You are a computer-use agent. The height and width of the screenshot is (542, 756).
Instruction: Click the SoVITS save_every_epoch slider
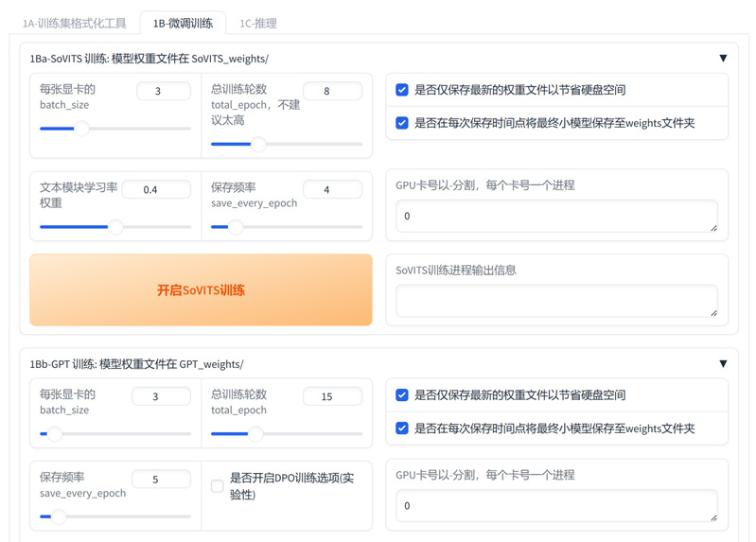(x=287, y=227)
